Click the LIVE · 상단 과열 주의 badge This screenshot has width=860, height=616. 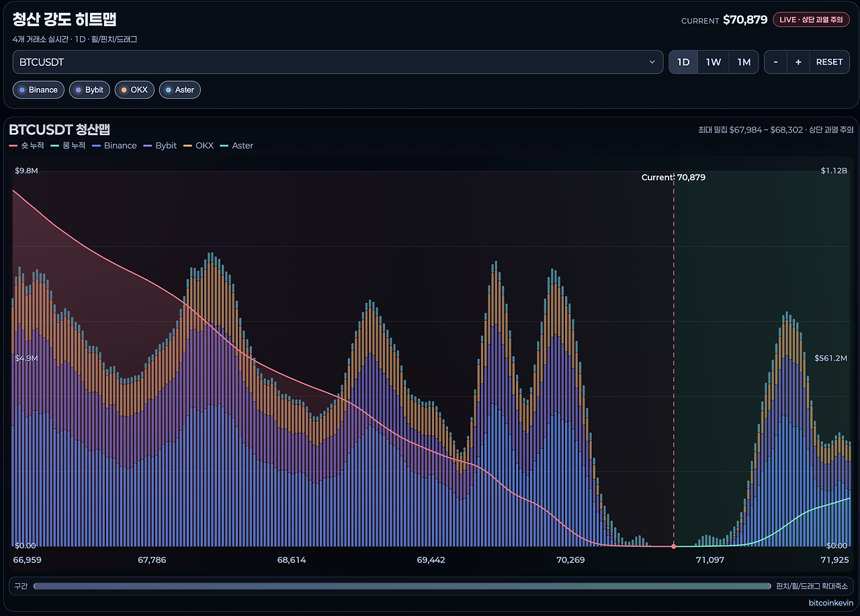coord(812,20)
